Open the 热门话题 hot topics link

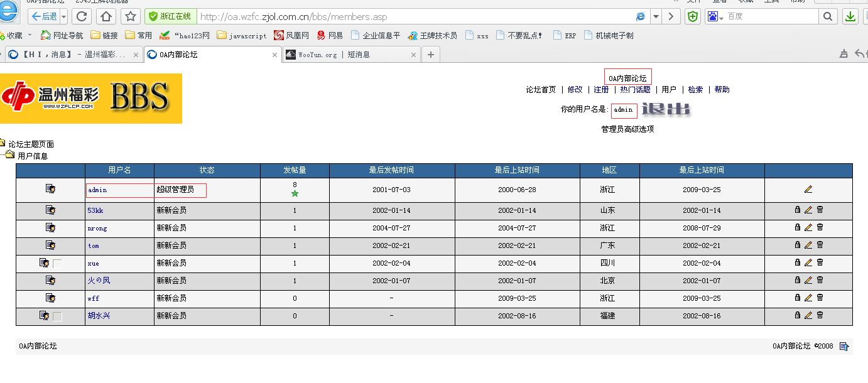[635, 90]
